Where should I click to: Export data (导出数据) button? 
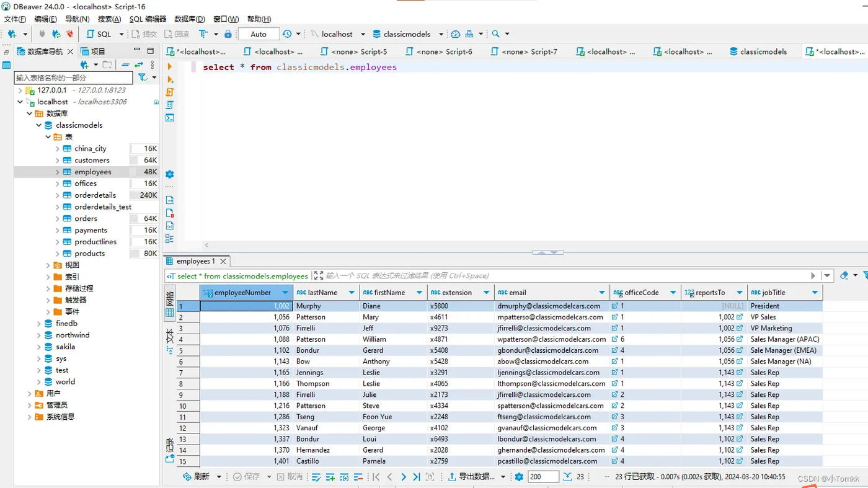(x=471, y=477)
